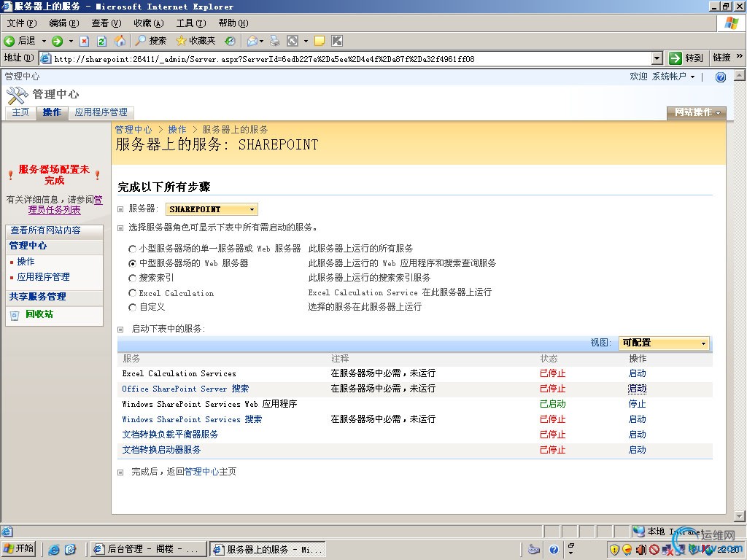Click the Print toolbar icon
The width and height of the screenshot is (747, 560).
pyautogui.click(x=275, y=41)
